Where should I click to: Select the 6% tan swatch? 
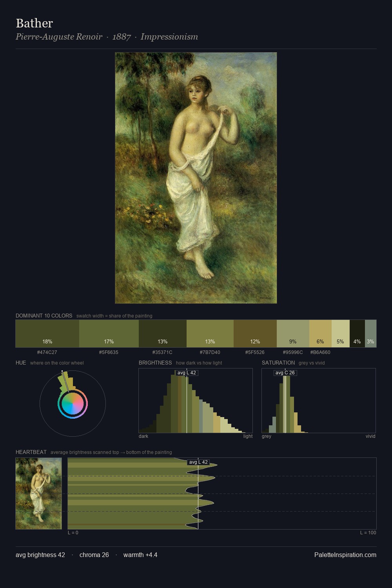coord(320,334)
